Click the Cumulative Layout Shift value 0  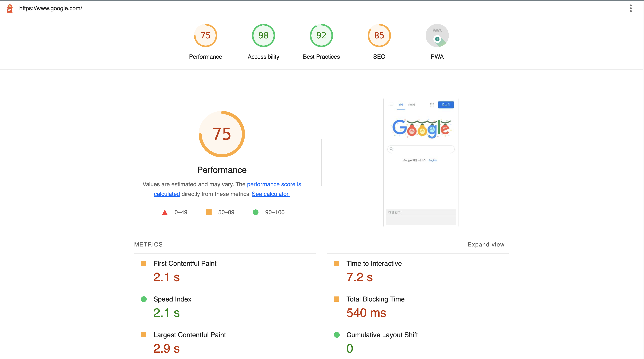pos(350,349)
